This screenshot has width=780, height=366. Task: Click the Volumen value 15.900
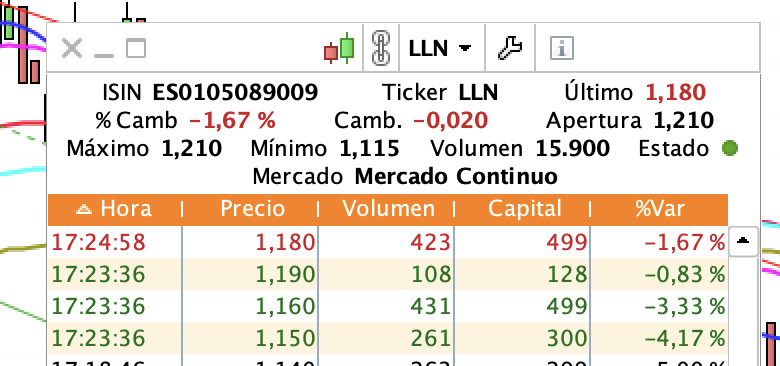tap(573, 148)
